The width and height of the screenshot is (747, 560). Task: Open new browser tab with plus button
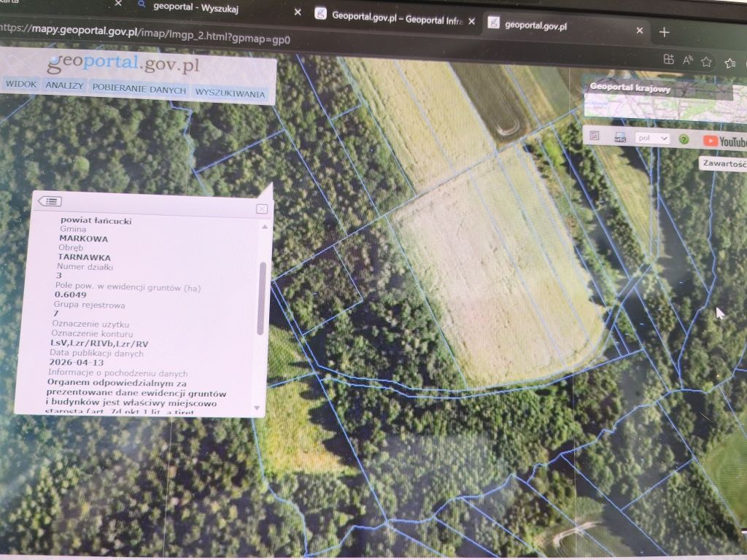[x=664, y=32]
